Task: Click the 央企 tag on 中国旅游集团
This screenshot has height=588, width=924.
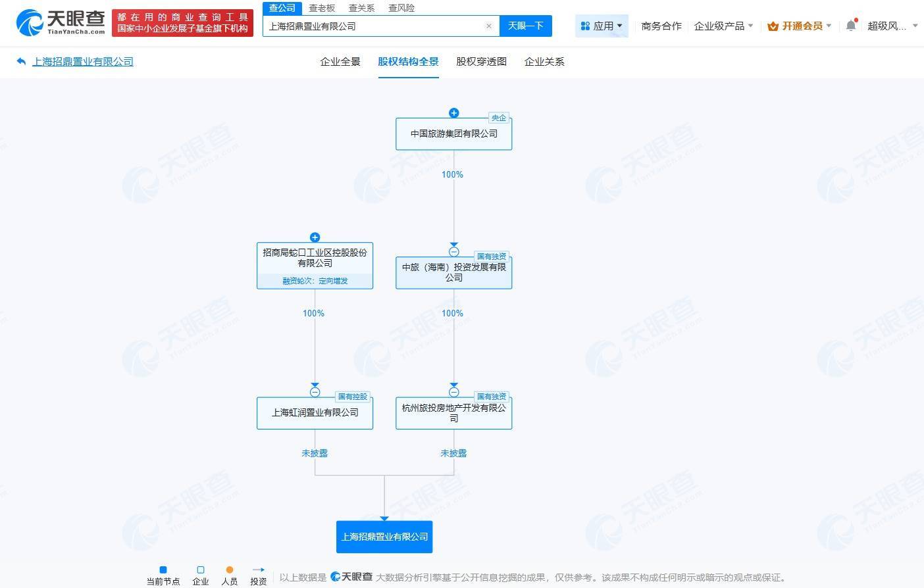Action: [499, 118]
